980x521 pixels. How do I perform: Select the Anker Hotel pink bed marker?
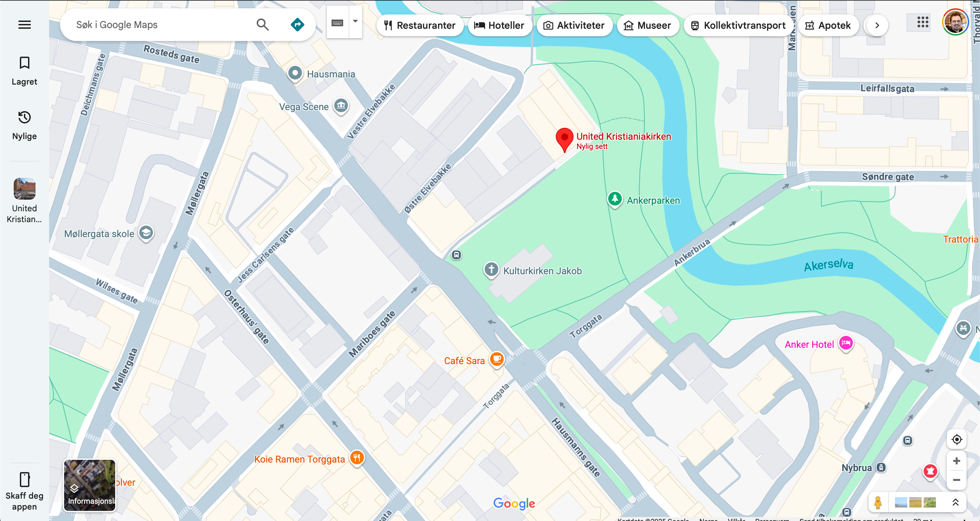click(x=846, y=344)
